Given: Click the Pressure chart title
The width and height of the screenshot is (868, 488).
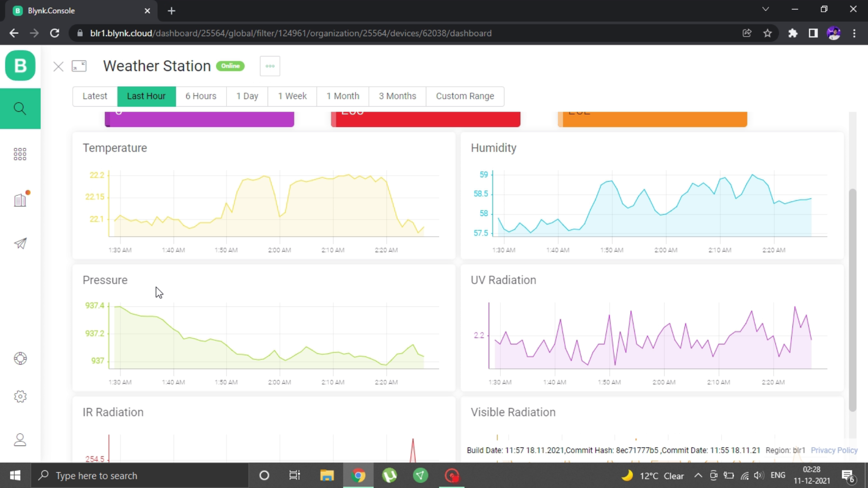Looking at the screenshot, I should tap(105, 280).
